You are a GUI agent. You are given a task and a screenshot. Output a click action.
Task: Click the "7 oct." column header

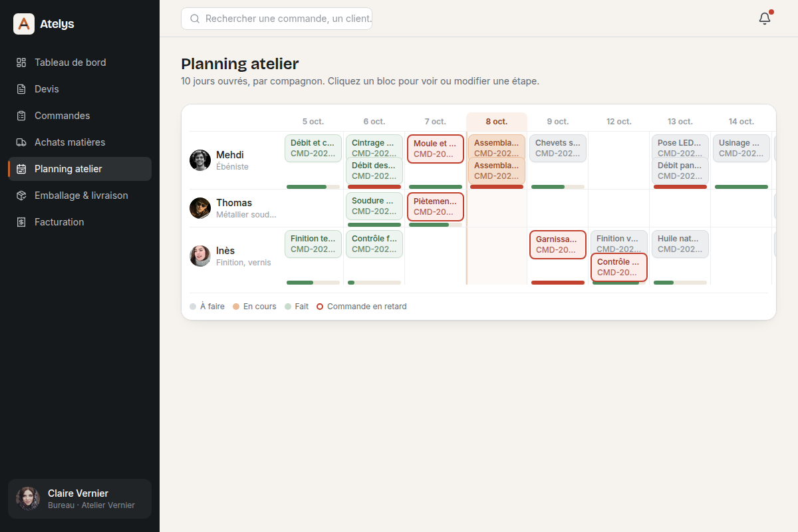(x=436, y=122)
